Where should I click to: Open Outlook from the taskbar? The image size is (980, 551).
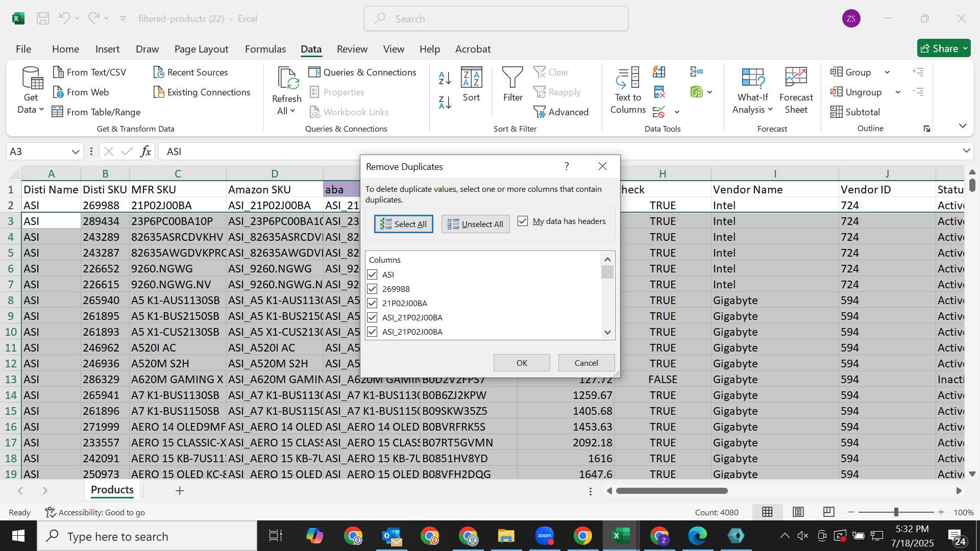tap(392, 536)
